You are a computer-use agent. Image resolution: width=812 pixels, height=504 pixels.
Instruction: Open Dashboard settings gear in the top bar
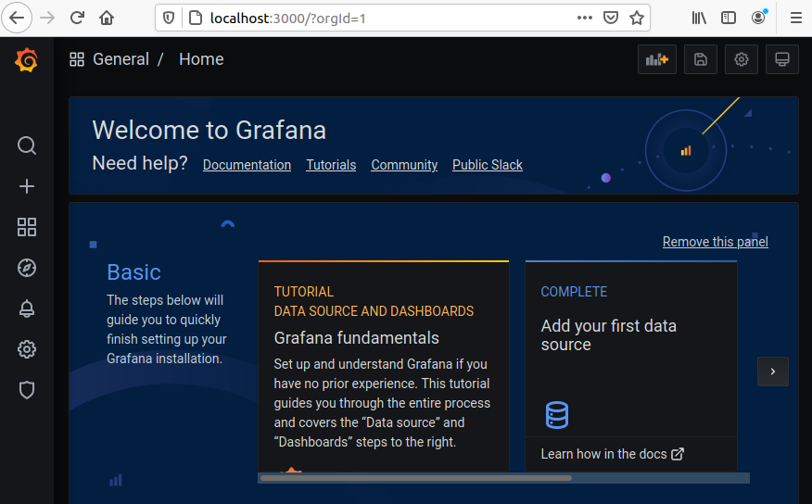click(x=742, y=59)
